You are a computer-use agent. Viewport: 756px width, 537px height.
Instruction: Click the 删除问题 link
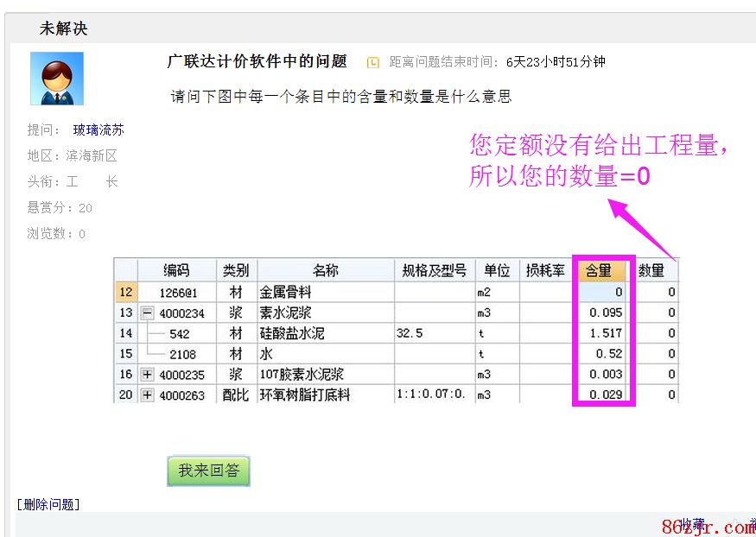(x=48, y=504)
